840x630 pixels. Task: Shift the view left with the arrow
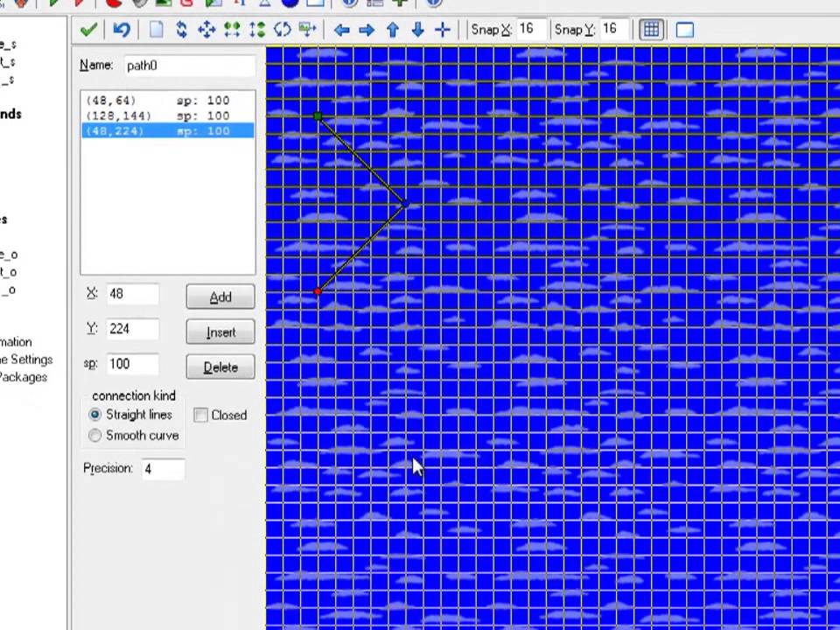pos(341,30)
